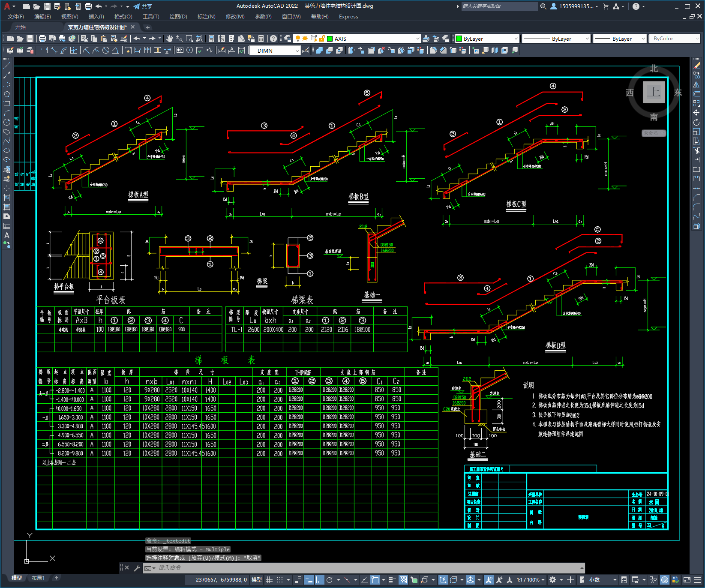
Task: Select the Multiline Text (A) tool
Action: (x=6, y=235)
